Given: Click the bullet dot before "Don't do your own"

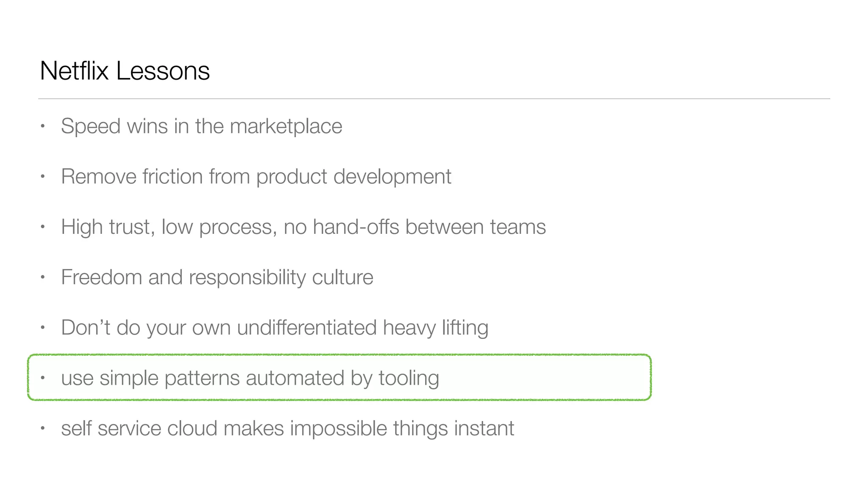Looking at the screenshot, I should [42, 327].
